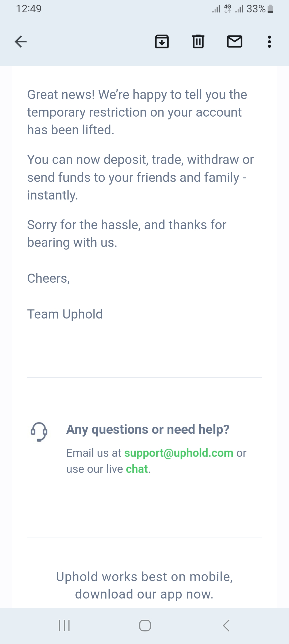
Task: Tap the "Sorry for the hassle" paragraph
Action: (x=127, y=234)
